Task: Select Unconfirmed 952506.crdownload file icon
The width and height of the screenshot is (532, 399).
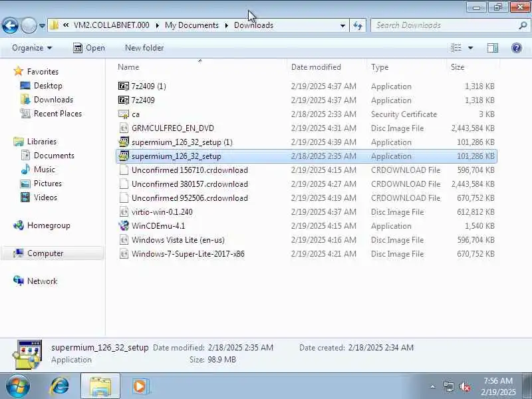Action: pos(124,198)
